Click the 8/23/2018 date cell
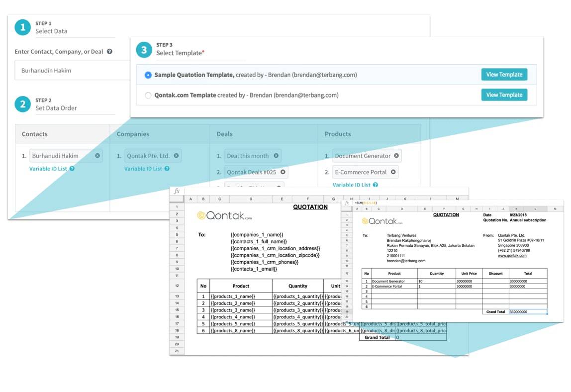 coord(518,215)
